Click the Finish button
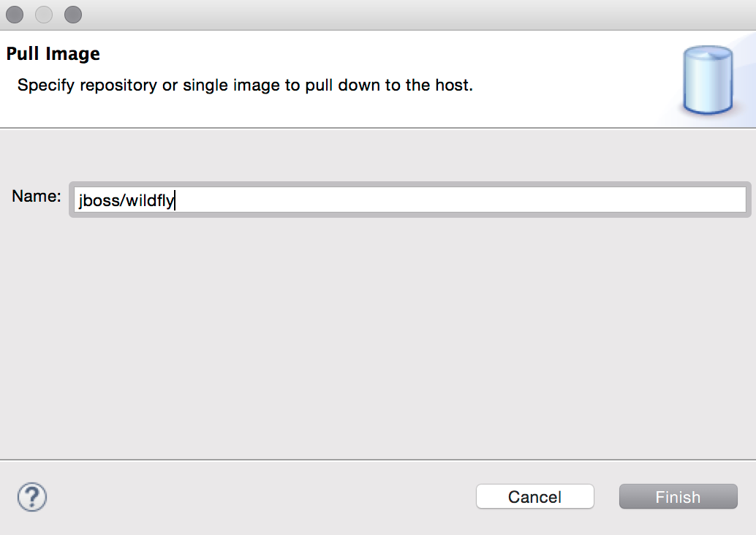Viewport: 756px width, 535px height. pyautogui.click(x=678, y=497)
